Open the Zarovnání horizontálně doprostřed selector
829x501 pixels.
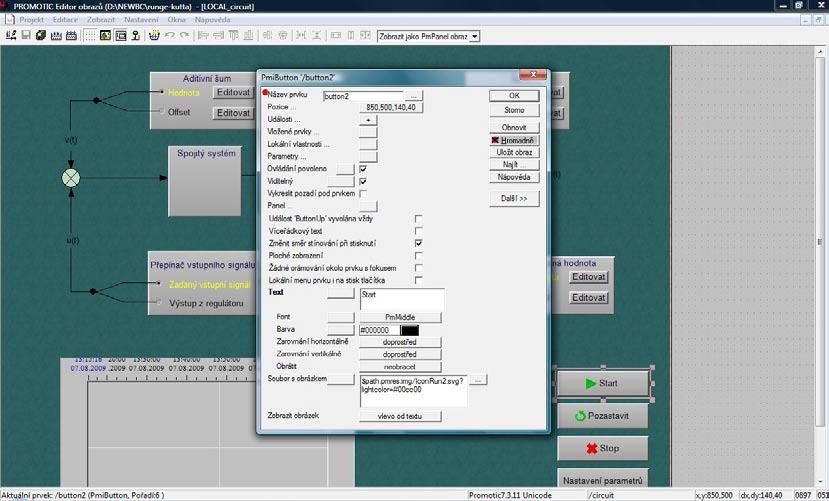(x=400, y=342)
